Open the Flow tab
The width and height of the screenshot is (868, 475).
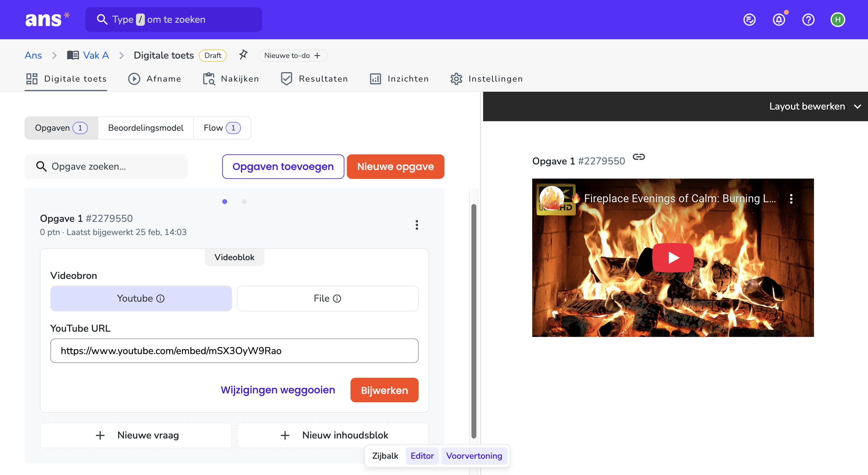pyautogui.click(x=222, y=128)
